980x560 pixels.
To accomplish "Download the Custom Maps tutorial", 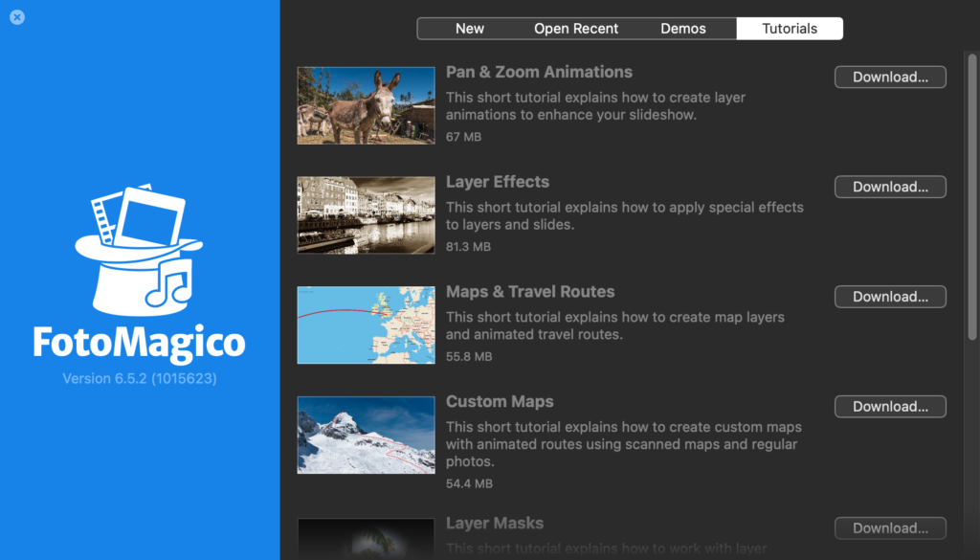I will (x=889, y=406).
